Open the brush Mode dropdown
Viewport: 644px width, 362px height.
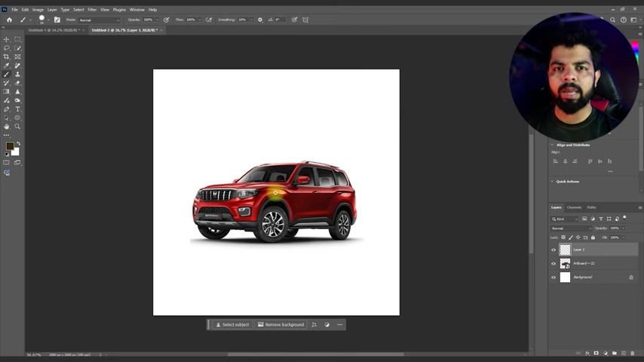(99, 20)
